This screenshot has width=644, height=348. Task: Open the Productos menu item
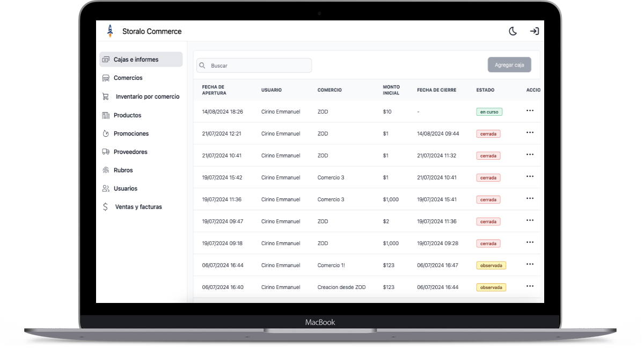point(127,115)
